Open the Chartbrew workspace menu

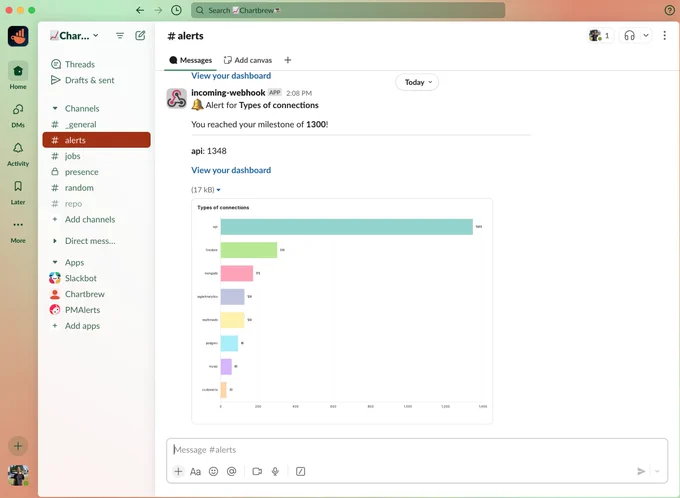tap(75, 36)
